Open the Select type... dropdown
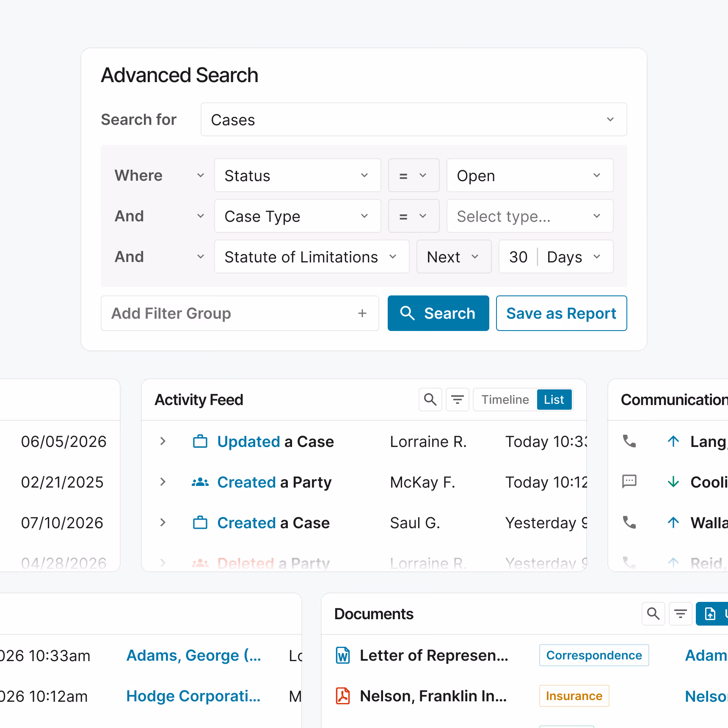The height and width of the screenshot is (728, 728). coord(530,216)
